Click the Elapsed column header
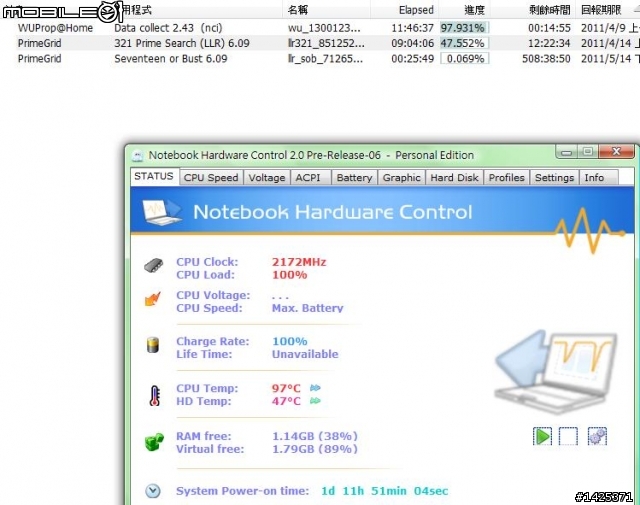The image size is (640, 505). tap(416, 10)
